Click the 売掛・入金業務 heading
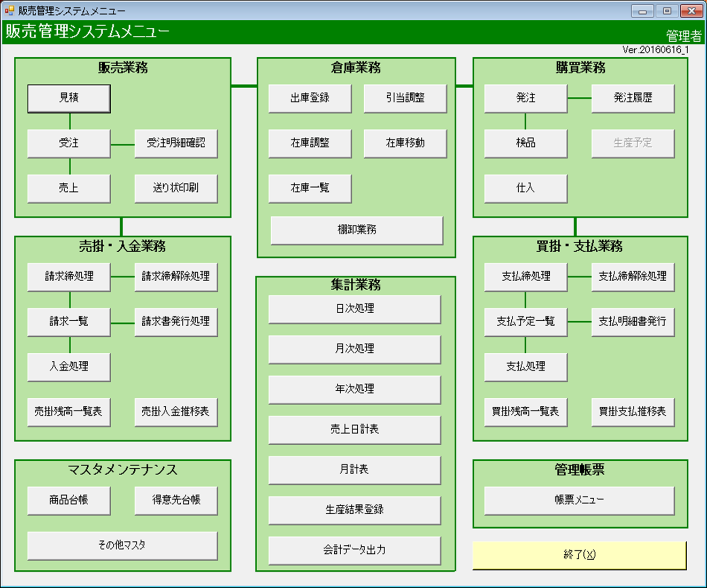Image resolution: width=707 pixels, height=588 pixels. pos(122,246)
